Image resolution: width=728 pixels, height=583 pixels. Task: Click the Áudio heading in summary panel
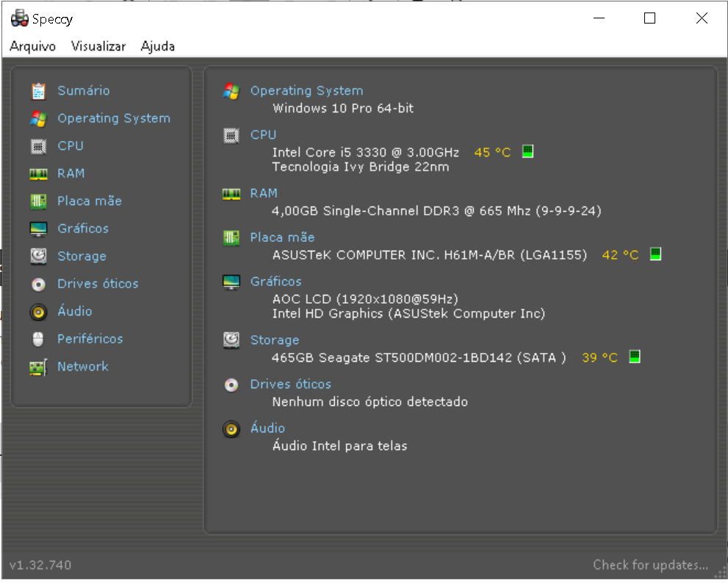pos(267,428)
